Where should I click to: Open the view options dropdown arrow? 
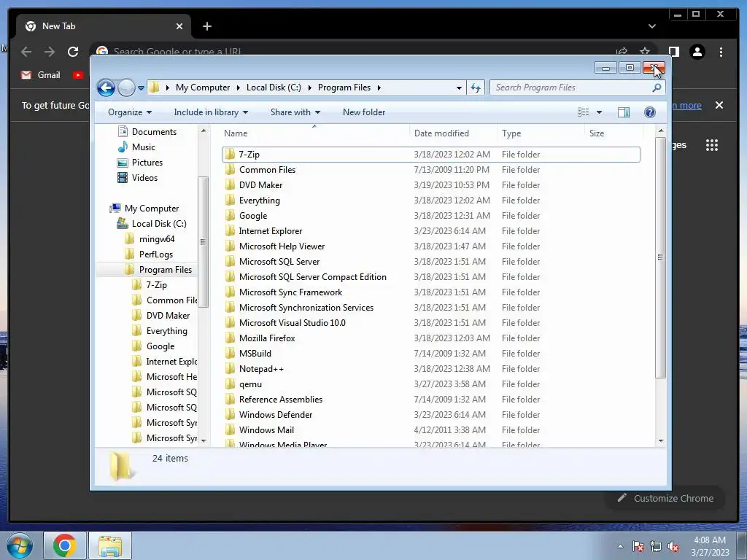[600, 112]
